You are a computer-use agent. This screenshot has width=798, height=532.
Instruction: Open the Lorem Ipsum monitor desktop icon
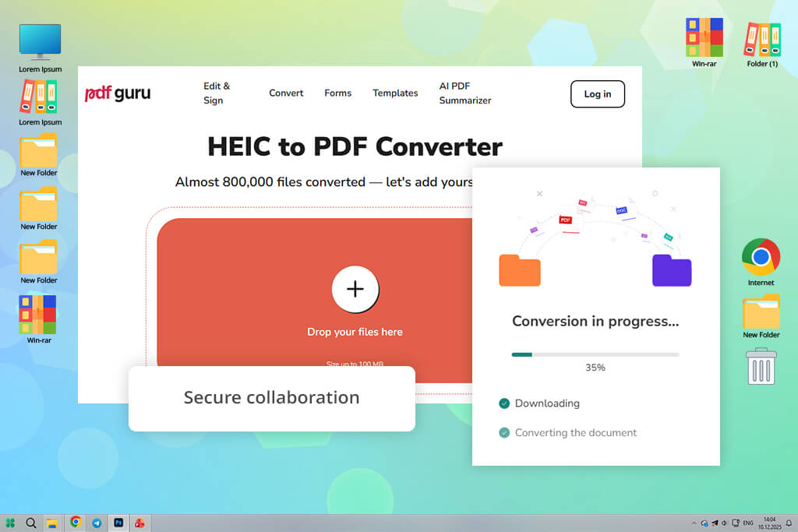[x=41, y=48]
